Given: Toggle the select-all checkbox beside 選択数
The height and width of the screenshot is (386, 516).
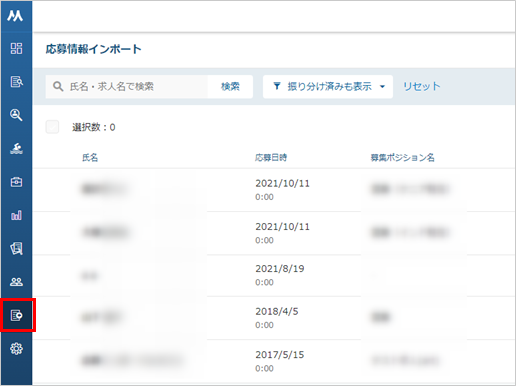Looking at the screenshot, I should [x=52, y=127].
